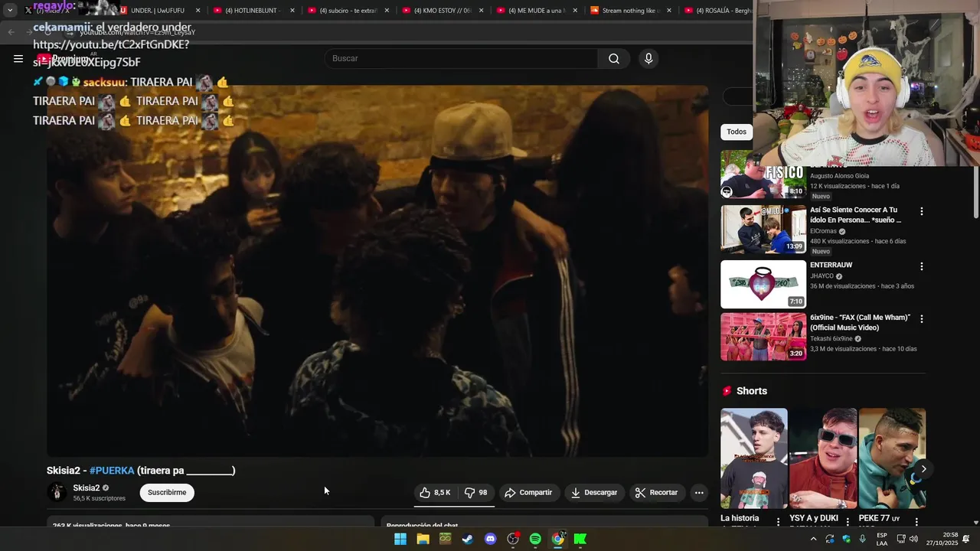
Task: Open more actions ellipsis under the video
Action: click(x=699, y=493)
